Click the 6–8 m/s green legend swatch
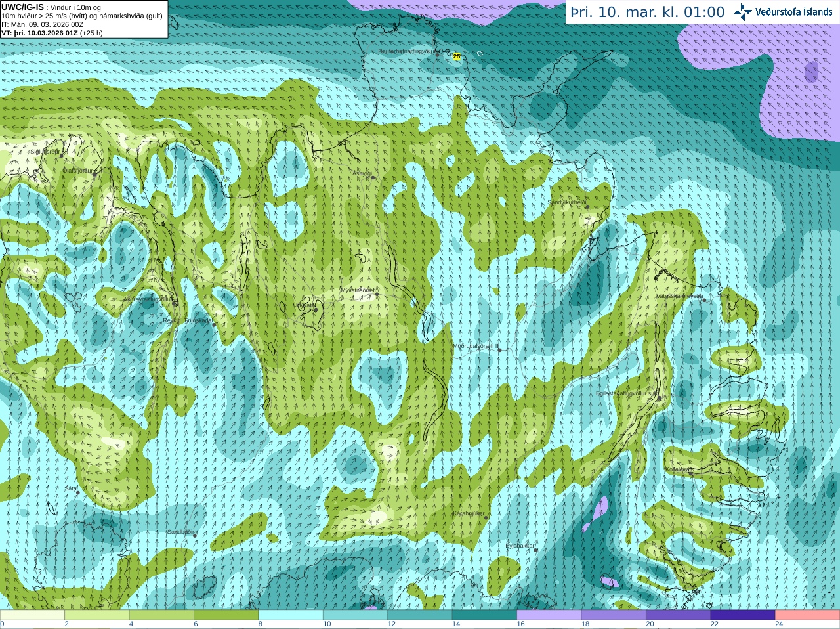Image resolution: width=840 pixels, height=629 pixels. coord(226,615)
